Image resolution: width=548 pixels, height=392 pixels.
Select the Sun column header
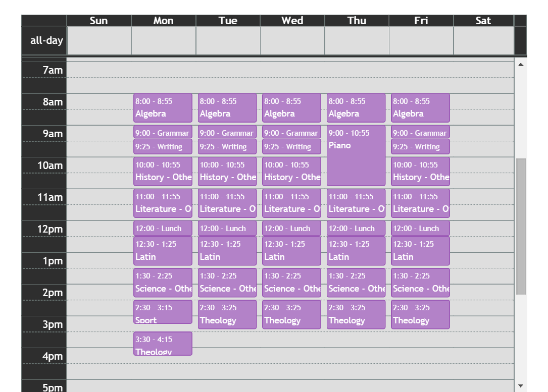pyautogui.click(x=98, y=21)
